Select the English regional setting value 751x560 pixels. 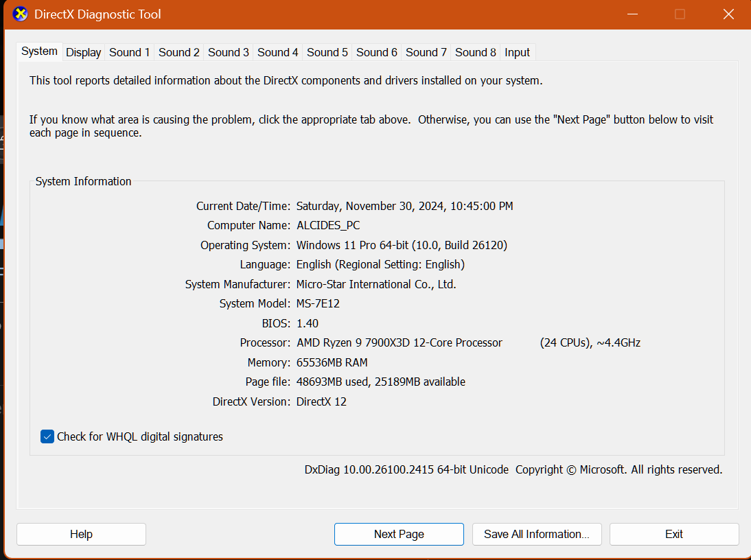pyautogui.click(x=380, y=265)
